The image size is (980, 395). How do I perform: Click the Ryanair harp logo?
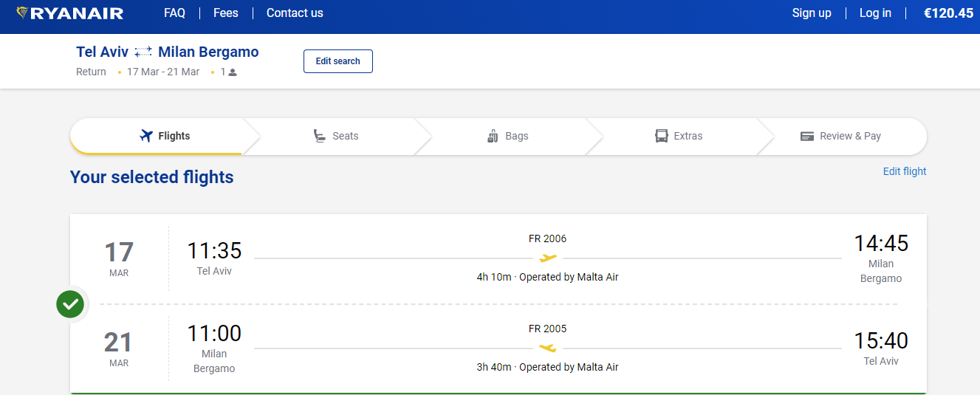(x=22, y=13)
